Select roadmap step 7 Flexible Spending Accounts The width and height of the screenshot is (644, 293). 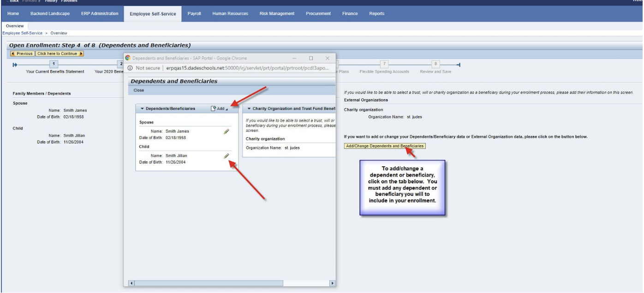tap(384, 64)
